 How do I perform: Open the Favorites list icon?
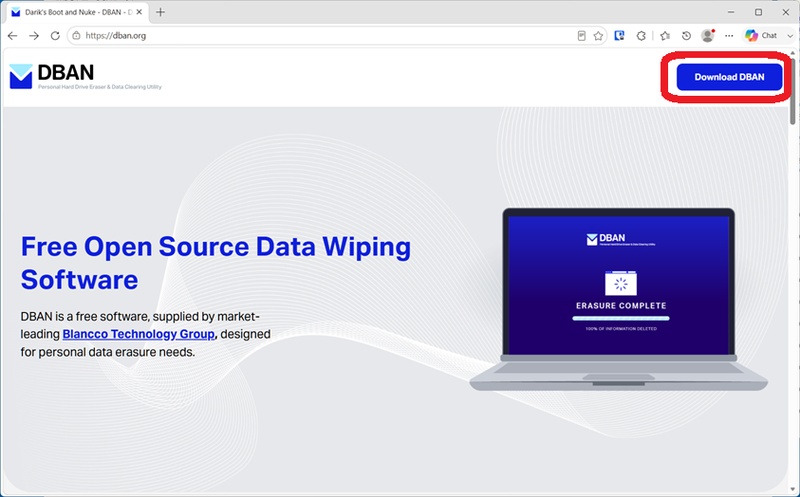[x=664, y=36]
